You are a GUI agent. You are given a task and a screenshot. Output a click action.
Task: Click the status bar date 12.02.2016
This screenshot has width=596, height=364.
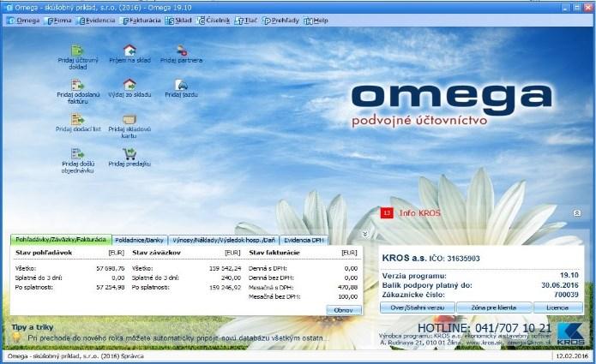pos(572,356)
